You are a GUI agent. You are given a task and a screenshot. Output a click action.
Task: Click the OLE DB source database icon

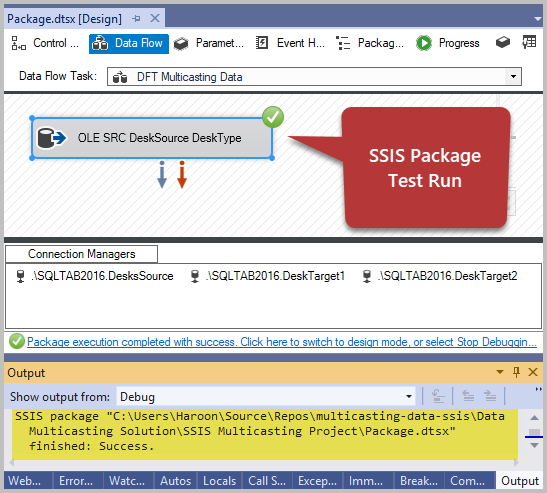click(x=51, y=138)
